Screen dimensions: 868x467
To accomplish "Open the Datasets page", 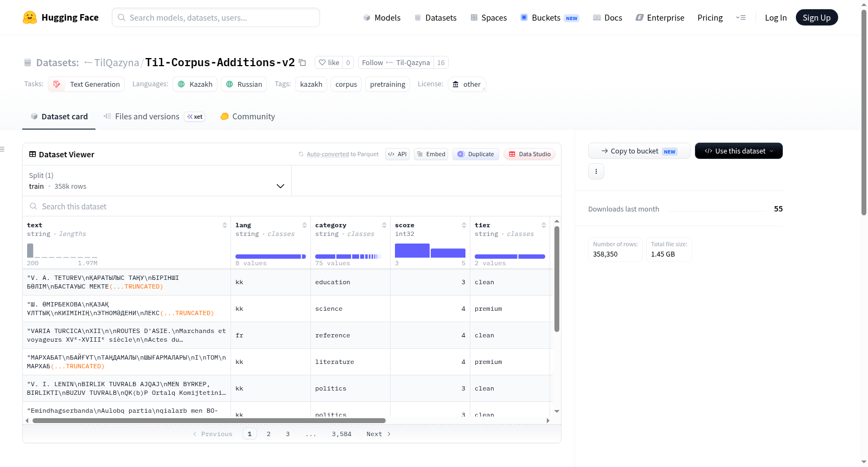I will click(435, 17).
